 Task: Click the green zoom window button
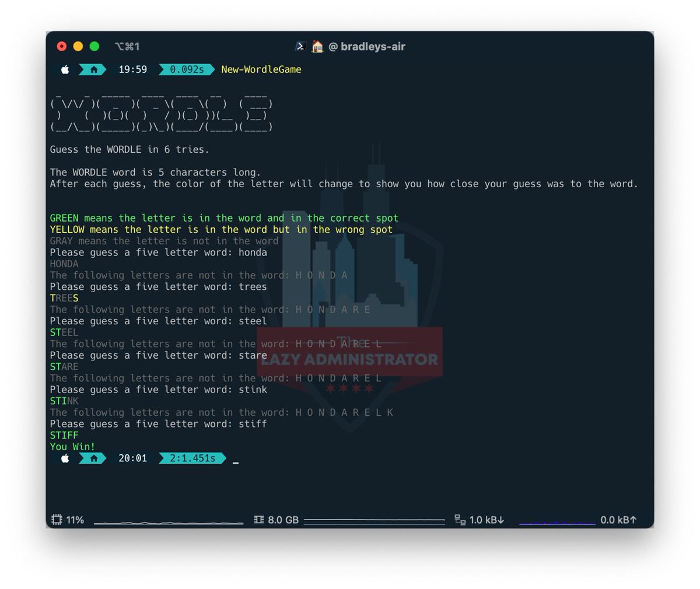[x=94, y=47]
